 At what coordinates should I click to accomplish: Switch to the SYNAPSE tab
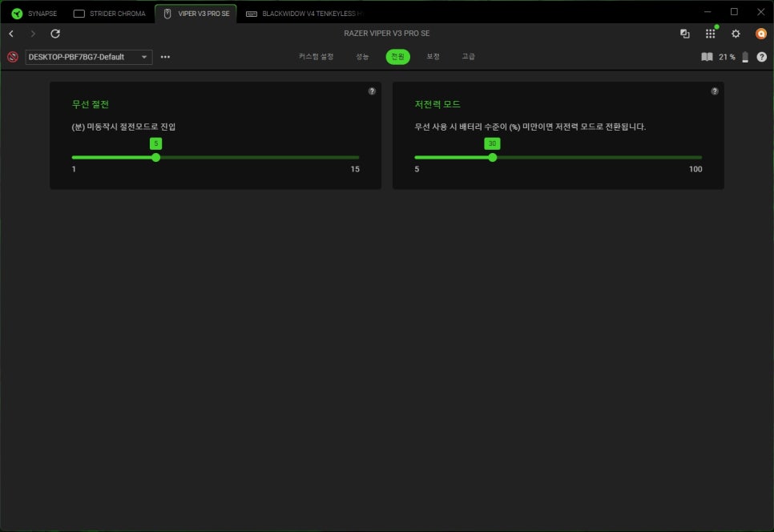coord(34,14)
